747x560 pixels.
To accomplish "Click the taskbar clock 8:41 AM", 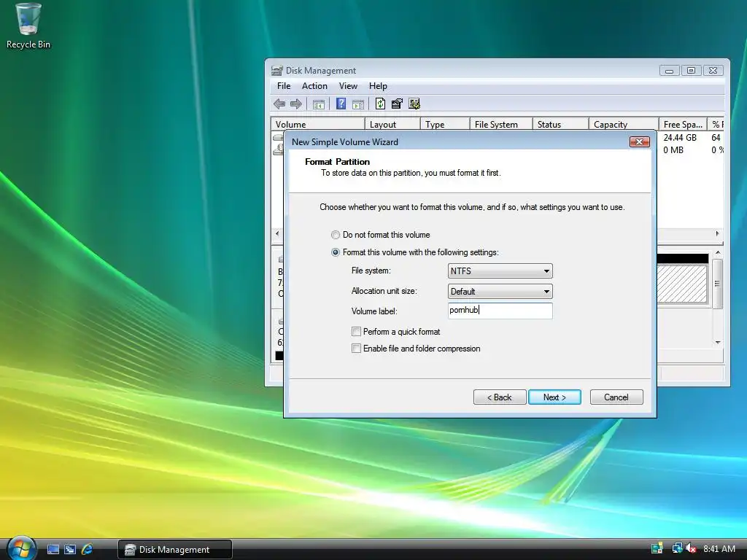I will click(719, 549).
